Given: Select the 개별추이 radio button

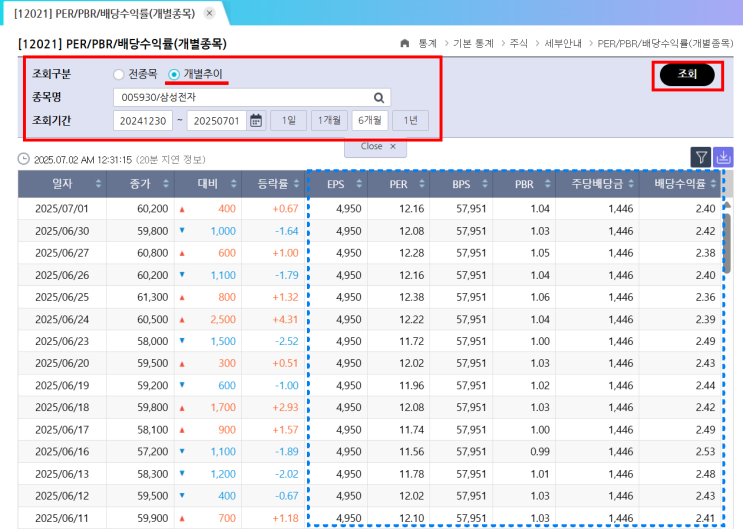Looking at the screenshot, I should tap(174, 74).
